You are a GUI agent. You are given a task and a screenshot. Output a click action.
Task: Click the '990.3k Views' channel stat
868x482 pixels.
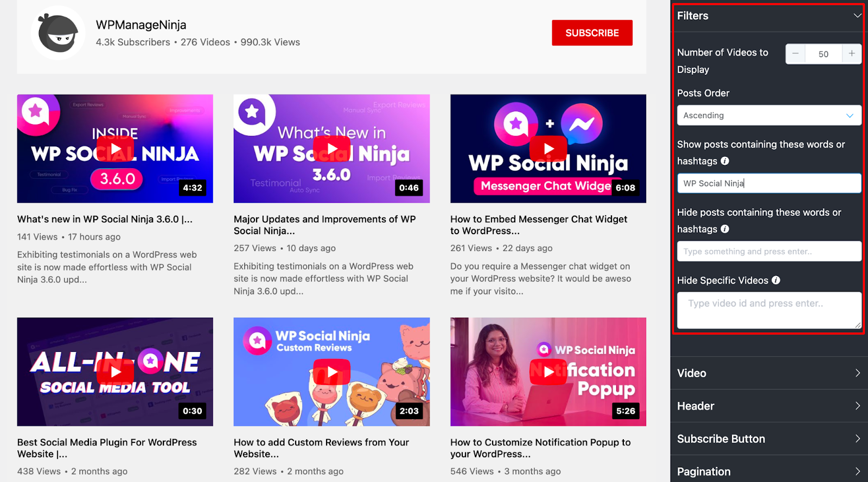(x=270, y=42)
